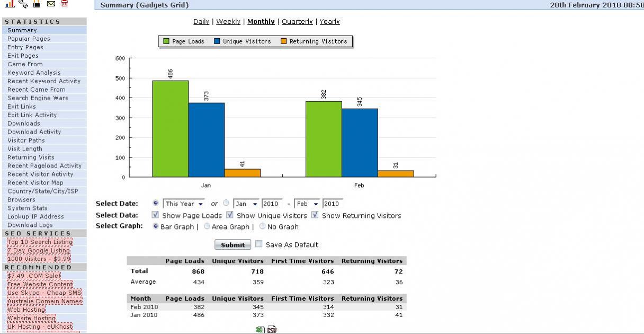Switch to Quarterly view

pyautogui.click(x=297, y=22)
